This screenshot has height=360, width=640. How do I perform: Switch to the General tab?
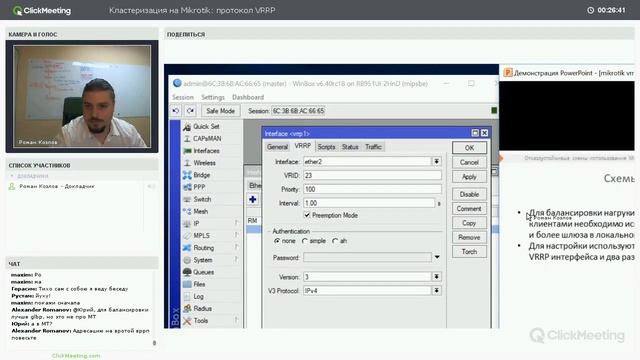click(277, 147)
